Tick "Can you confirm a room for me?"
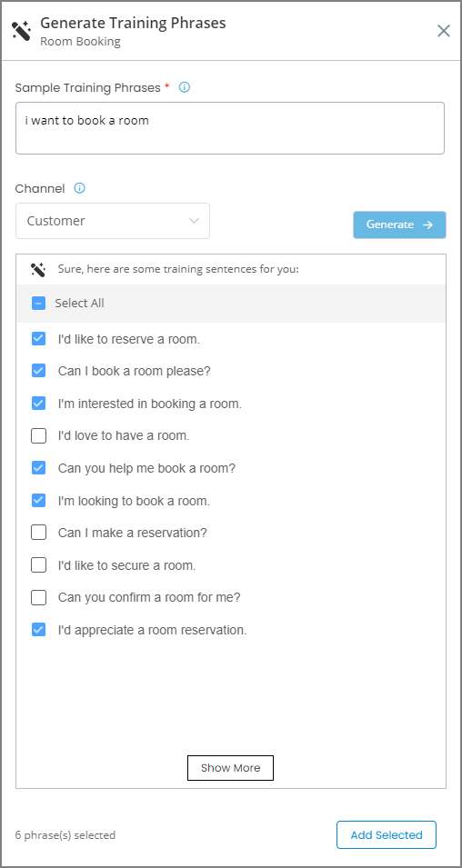 click(x=38, y=598)
